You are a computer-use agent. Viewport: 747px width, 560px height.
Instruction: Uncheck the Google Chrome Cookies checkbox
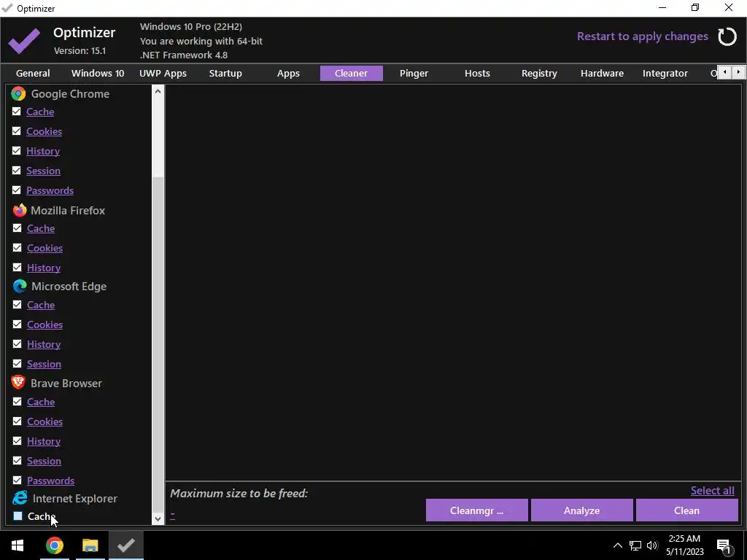click(17, 131)
